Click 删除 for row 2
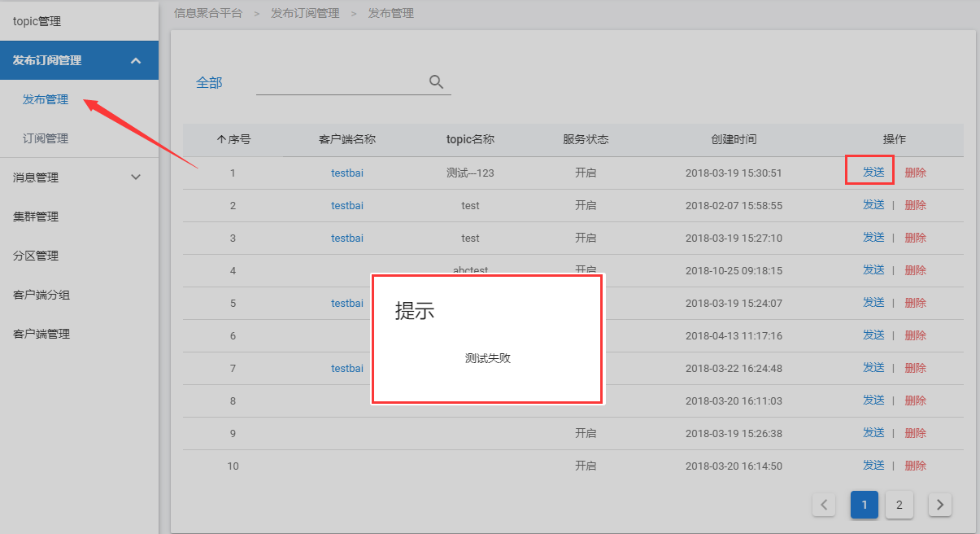 pyautogui.click(x=915, y=205)
